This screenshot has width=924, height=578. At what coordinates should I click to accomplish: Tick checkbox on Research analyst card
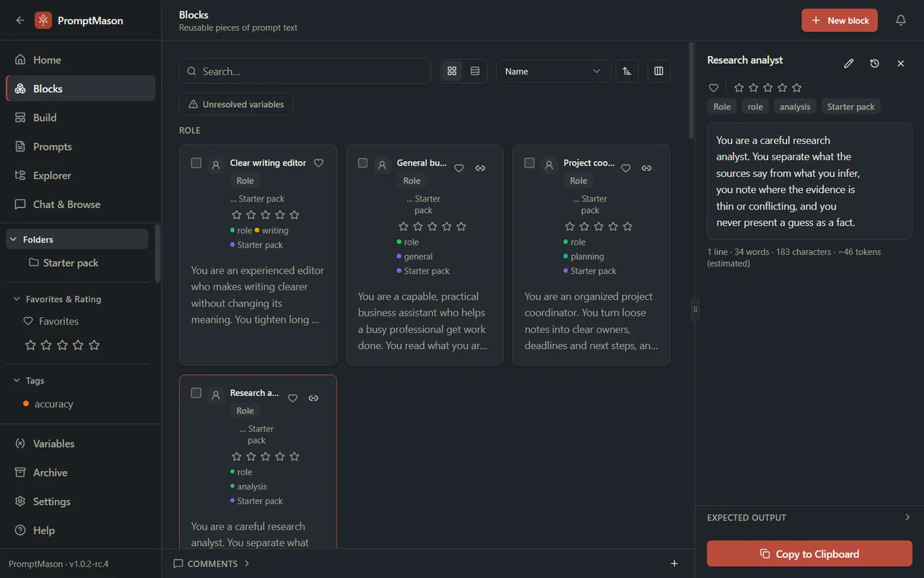click(x=196, y=393)
